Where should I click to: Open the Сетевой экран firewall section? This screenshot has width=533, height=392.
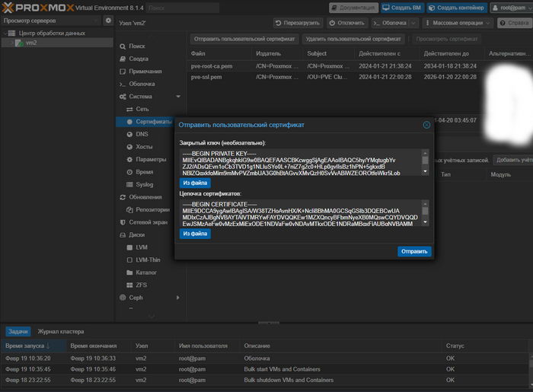tap(148, 222)
